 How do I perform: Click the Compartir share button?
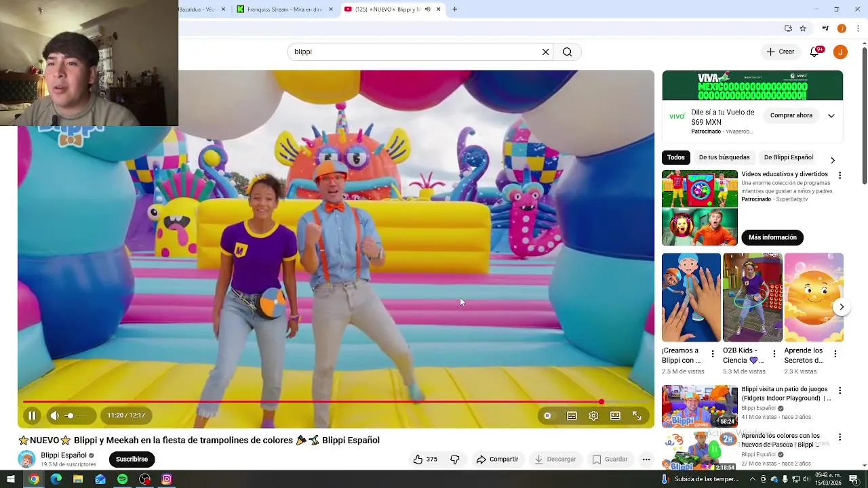coord(497,460)
